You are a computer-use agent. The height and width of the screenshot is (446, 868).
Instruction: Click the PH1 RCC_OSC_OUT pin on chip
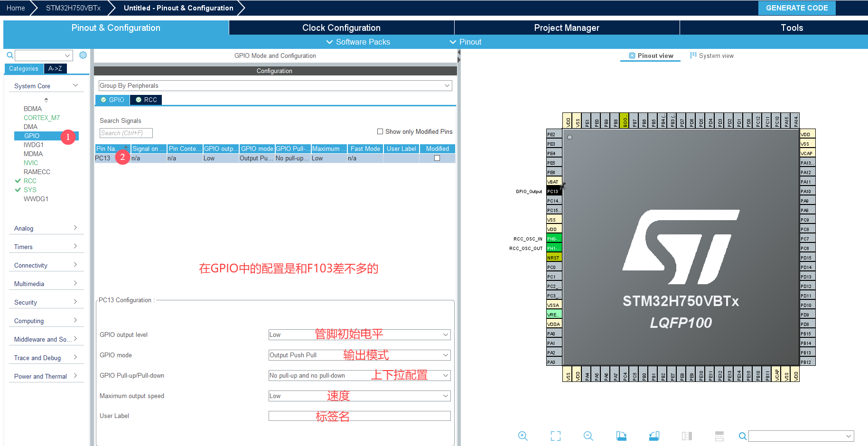(x=554, y=248)
